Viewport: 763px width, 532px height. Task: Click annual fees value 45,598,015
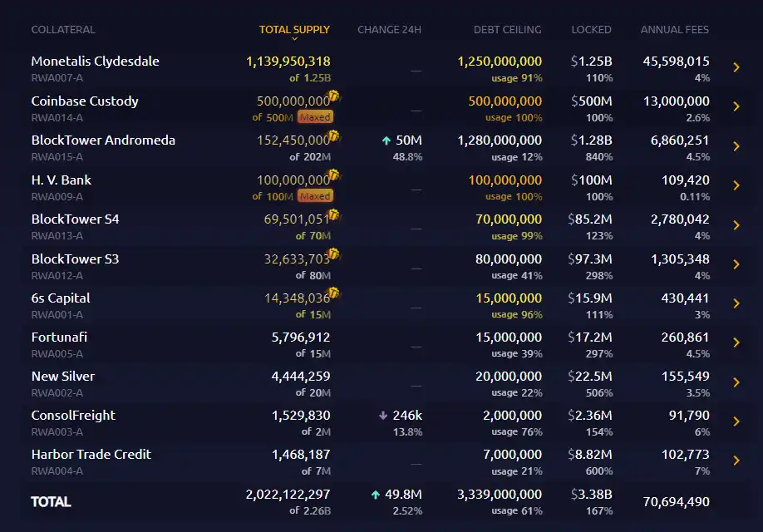(x=676, y=62)
